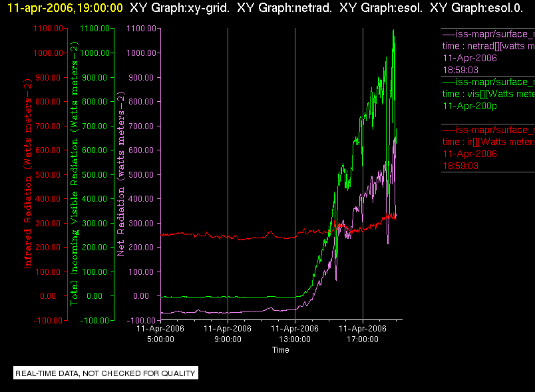Click the green 11-Apr-200p legend date

(470, 106)
